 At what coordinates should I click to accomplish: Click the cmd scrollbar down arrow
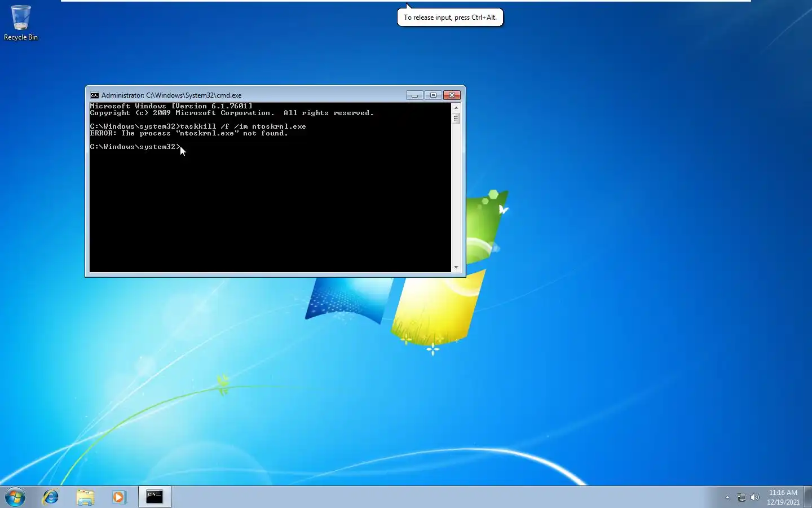(x=456, y=268)
